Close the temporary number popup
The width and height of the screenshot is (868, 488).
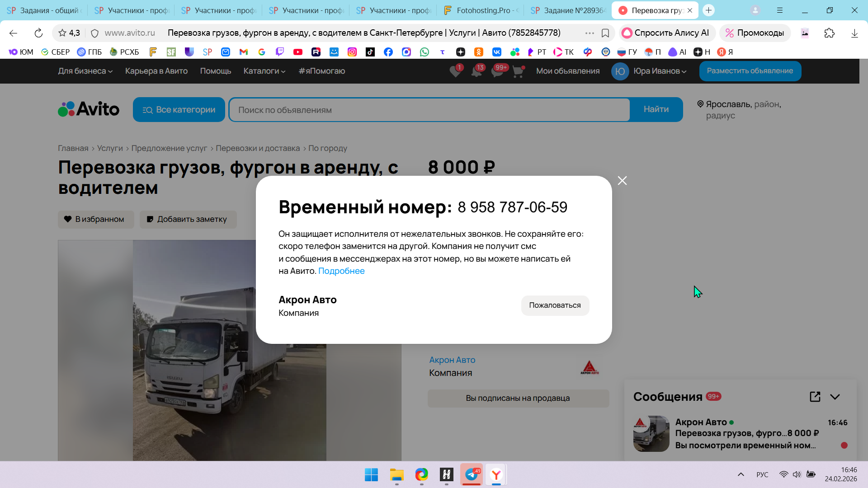[622, 181]
